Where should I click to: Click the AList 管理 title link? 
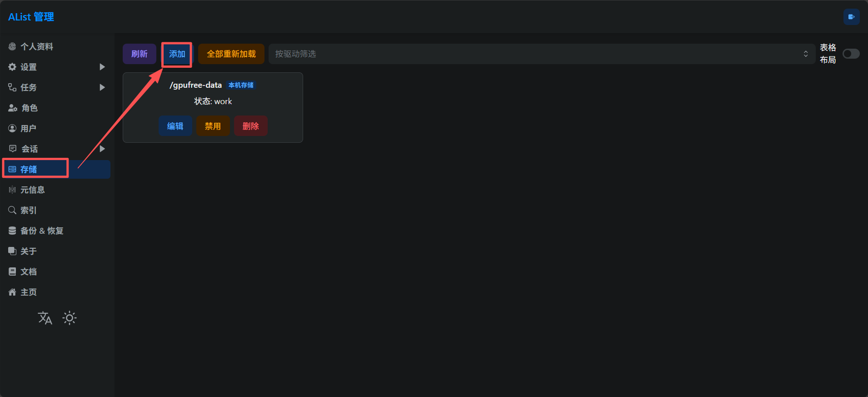31,17
